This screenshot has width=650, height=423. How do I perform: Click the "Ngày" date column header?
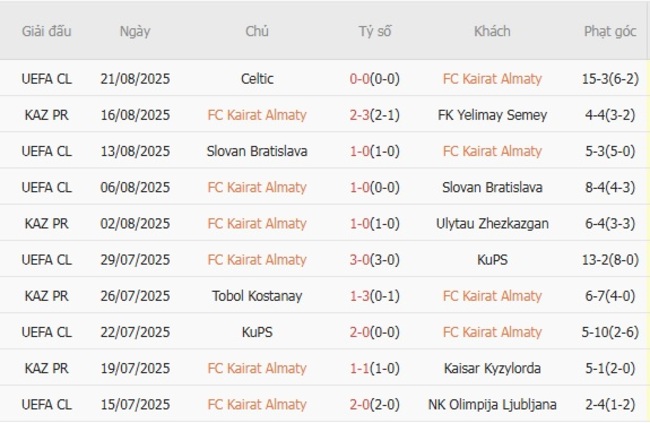tap(135, 32)
